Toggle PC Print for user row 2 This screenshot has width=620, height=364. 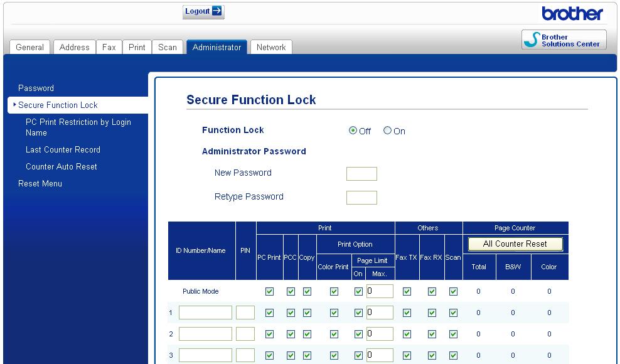(x=270, y=335)
